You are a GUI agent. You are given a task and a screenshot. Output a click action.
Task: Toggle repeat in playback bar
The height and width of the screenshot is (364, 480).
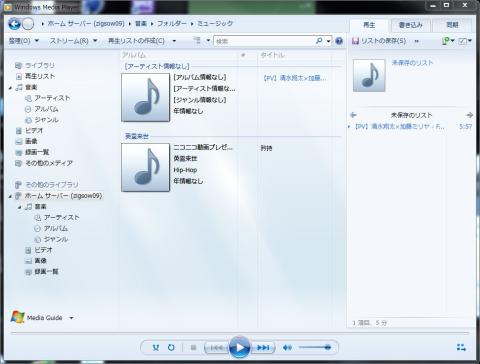click(171, 347)
